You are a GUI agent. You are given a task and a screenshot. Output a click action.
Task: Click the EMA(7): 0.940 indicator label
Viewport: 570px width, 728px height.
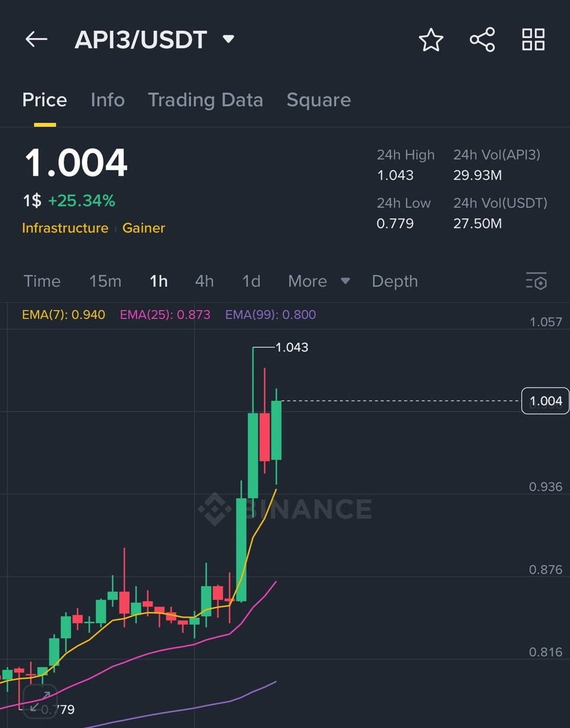coord(64,315)
